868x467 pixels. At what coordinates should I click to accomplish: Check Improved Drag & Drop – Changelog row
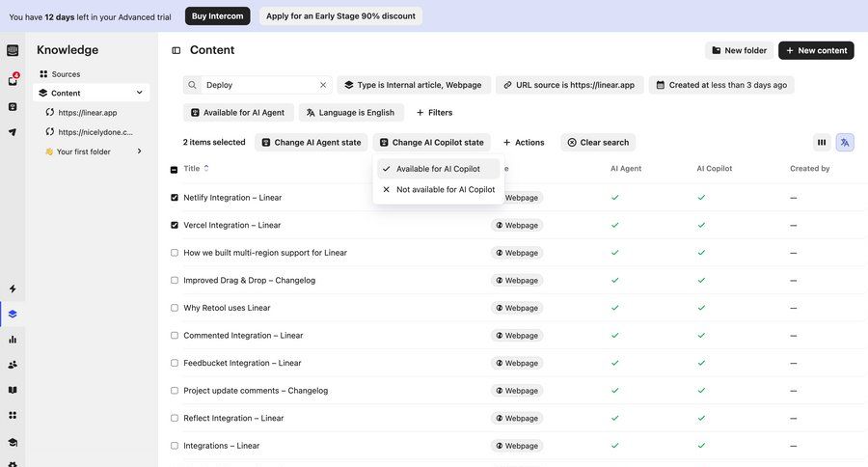[175, 281]
